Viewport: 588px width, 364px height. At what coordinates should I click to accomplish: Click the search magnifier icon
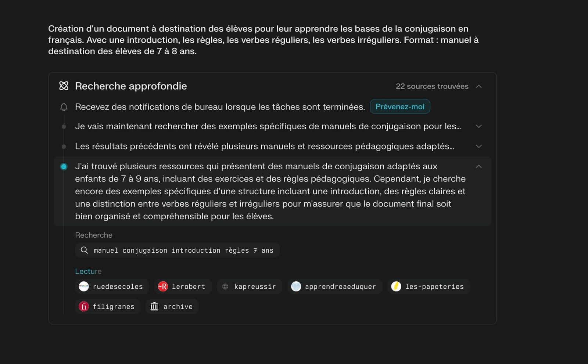tap(84, 250)
